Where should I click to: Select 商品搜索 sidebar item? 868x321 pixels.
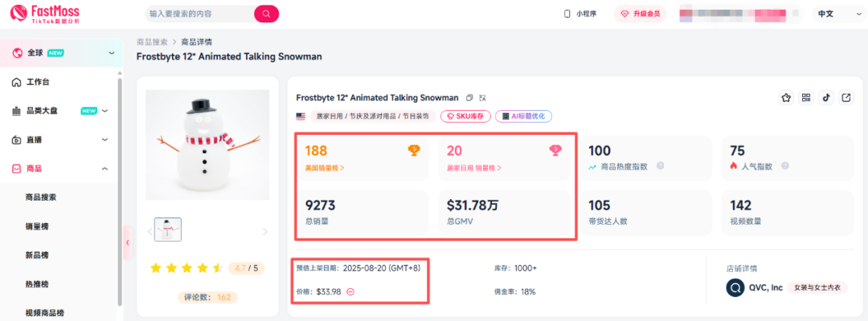point(41,197)
